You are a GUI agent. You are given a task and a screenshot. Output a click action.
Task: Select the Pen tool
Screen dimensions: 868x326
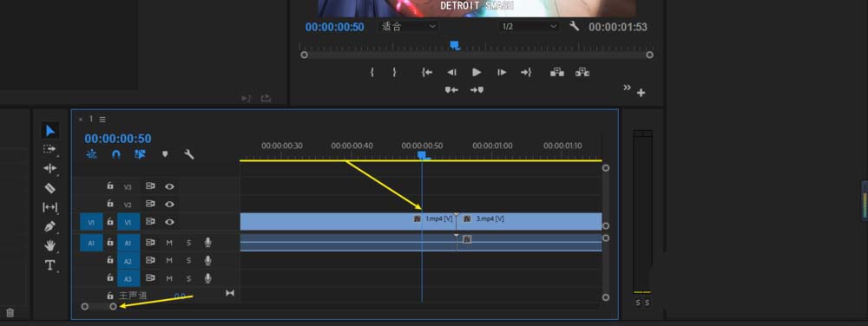pos(49,226)
